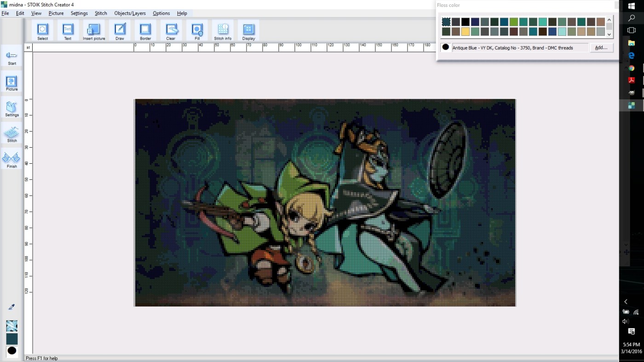Image resolution: width=644 pixels, height=362 pixels.
Task: Go to the Finish step in sidebar
Action: point(12,160)
